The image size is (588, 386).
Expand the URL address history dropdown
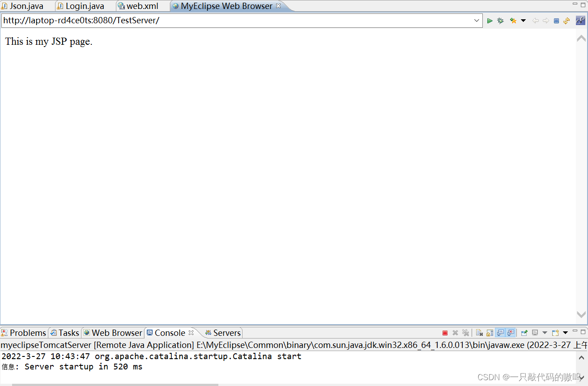tap(477, 21)
